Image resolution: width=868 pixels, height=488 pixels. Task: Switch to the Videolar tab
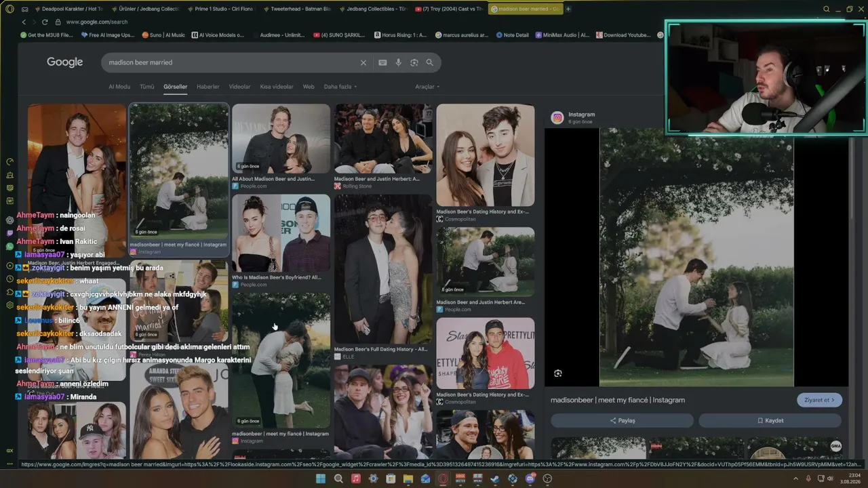(x=239, y=87)
